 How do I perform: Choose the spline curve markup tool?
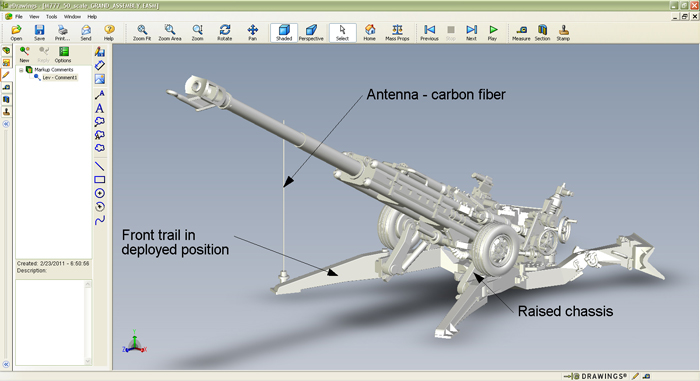[x=100, y=220]
